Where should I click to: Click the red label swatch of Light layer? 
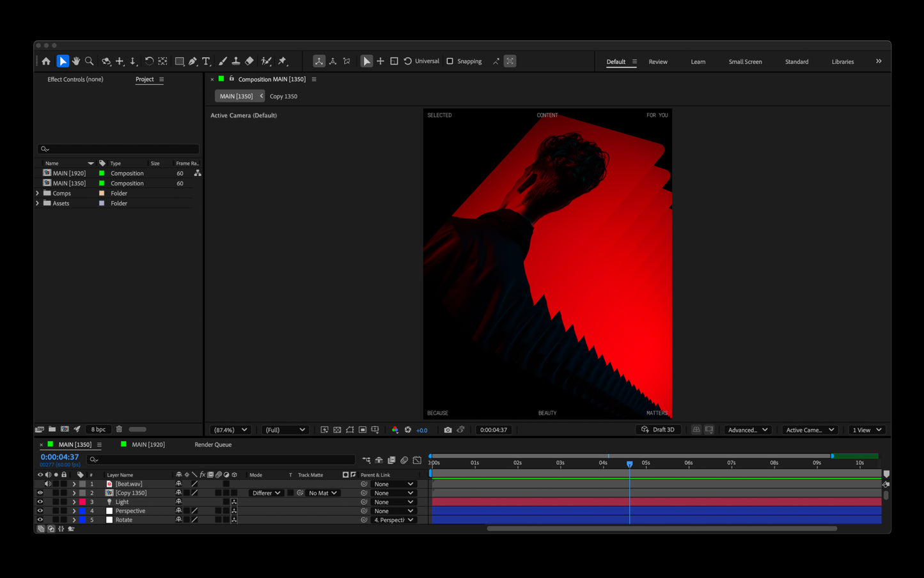[x=82, y=502]
